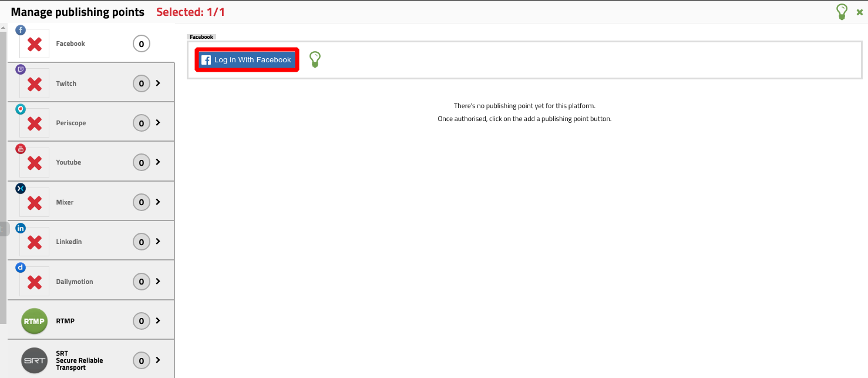This screenshot has width=868, height=378.
Task: Select the RTMP label in platform list
Action: pyautogui.click(x=65, y=321)
